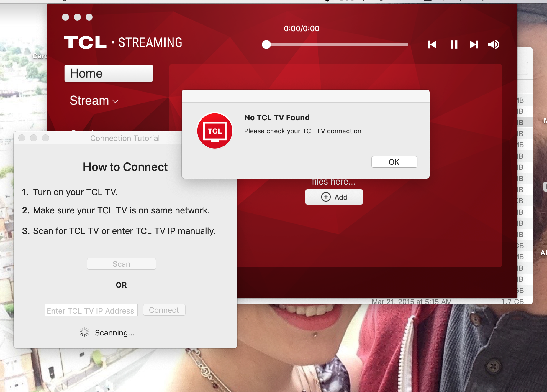Click 'Turn on your TCL TV.' step
Image resolution: width=547 pixels, height=392 pixels.
pyautogui.click(x=75, y=192)
